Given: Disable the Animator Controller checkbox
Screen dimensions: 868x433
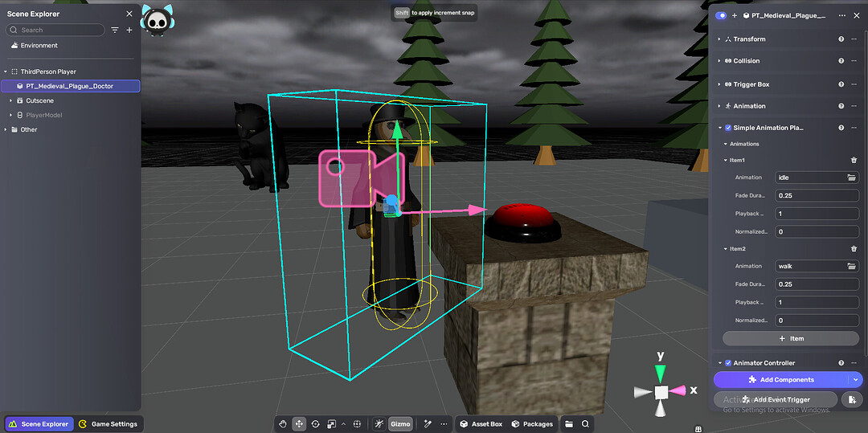Looking at the screenshot, I should click(728, 363).
